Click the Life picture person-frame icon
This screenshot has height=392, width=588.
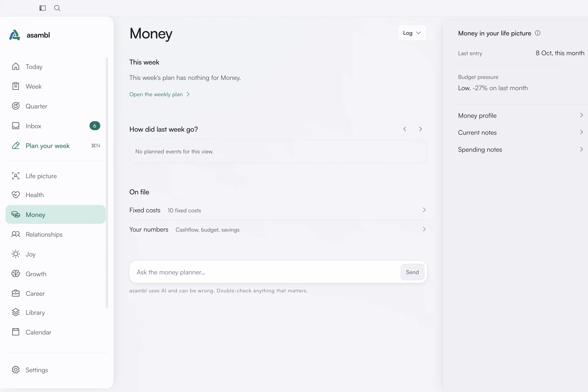pos(16,176)
